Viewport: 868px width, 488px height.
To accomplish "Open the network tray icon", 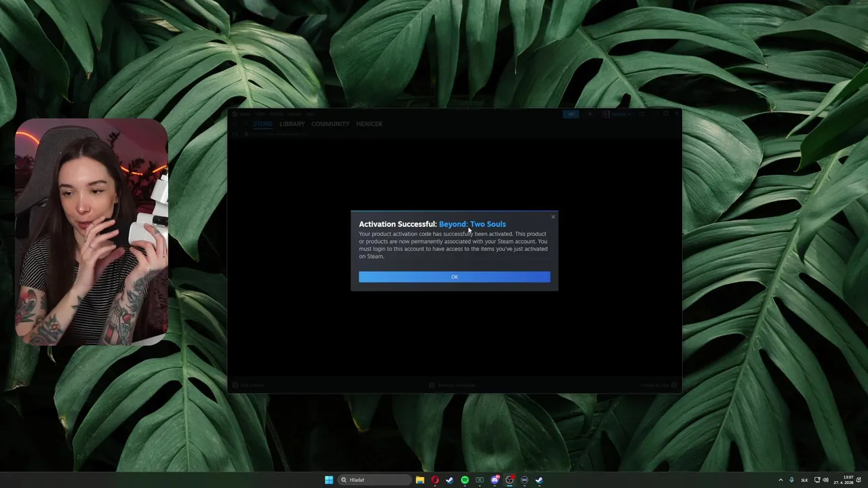I will coord(817,480).
